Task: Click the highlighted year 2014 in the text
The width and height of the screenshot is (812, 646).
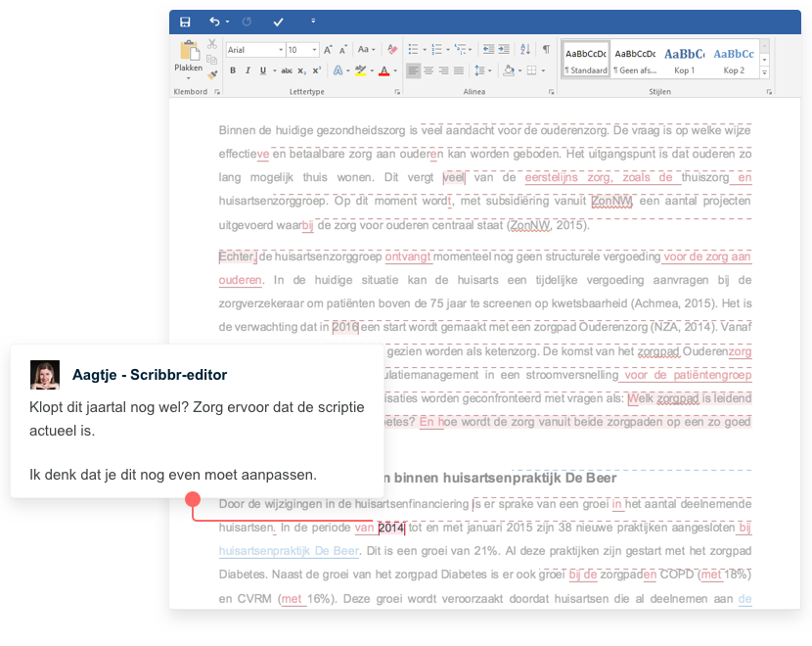Action: (x=391, y=528)
